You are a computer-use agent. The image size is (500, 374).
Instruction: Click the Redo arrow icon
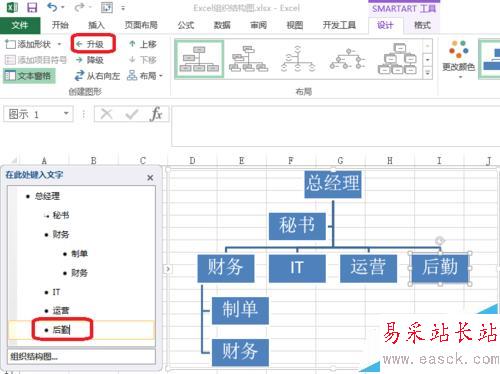(x=79, y=7)
